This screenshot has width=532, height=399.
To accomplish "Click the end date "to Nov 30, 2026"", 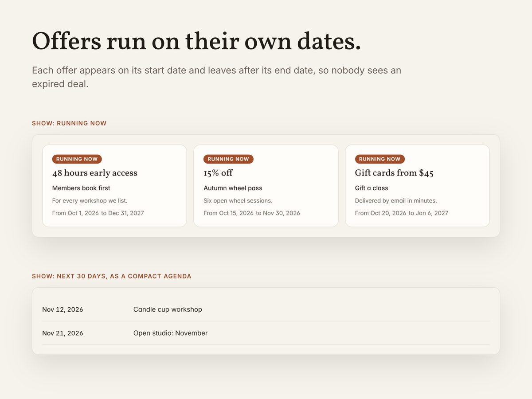I will [x=278, y=213].
